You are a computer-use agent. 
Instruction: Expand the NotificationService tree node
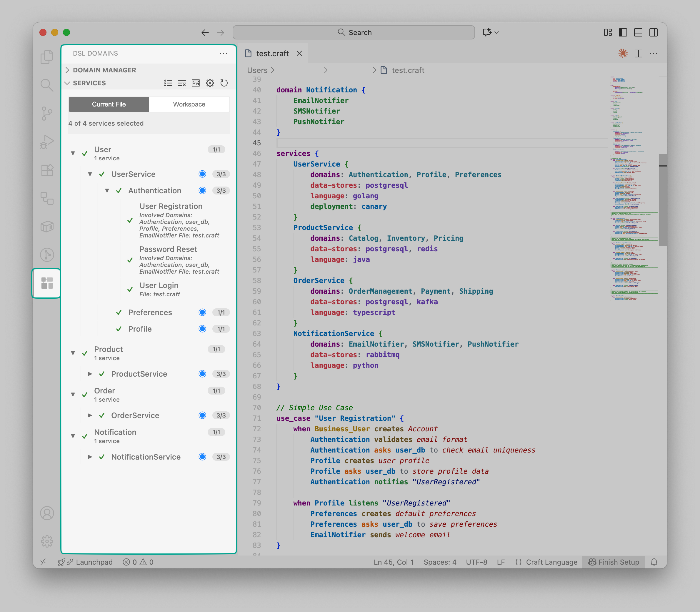(90, 457)
